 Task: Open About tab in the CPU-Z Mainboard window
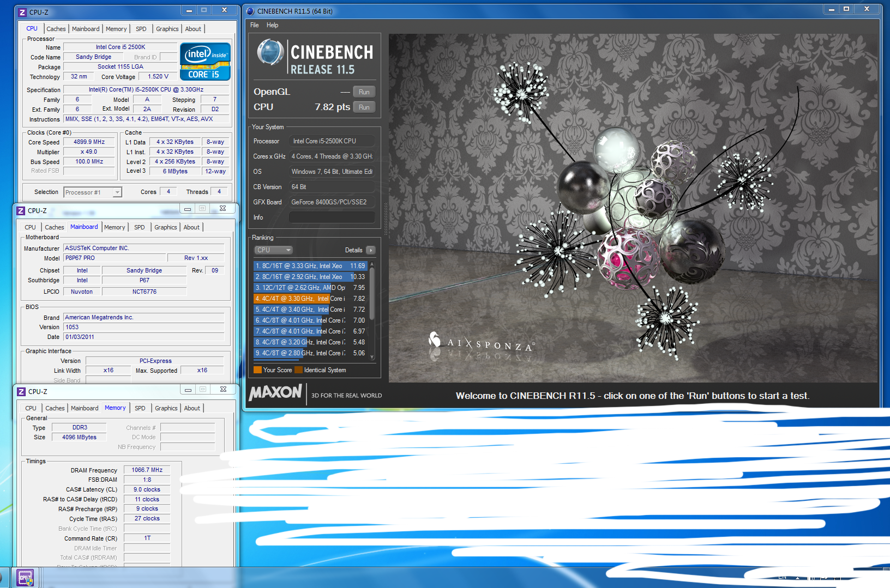coord(191,227)
